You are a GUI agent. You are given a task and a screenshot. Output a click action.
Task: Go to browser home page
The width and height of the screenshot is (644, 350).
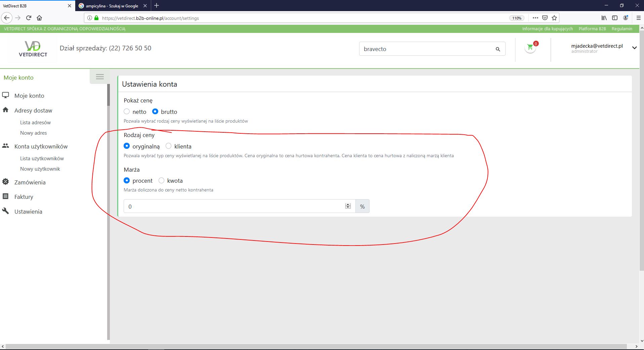pyautogui.click(x=39, y=18)
